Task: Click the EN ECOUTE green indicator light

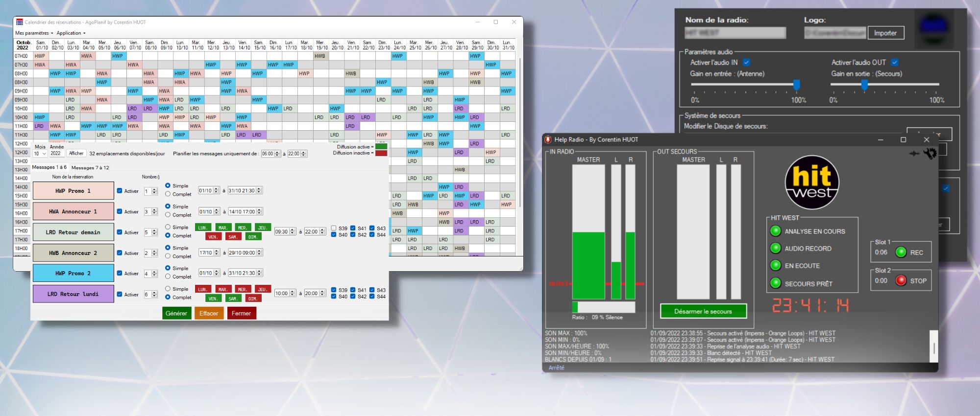Action: coord(776,265)
